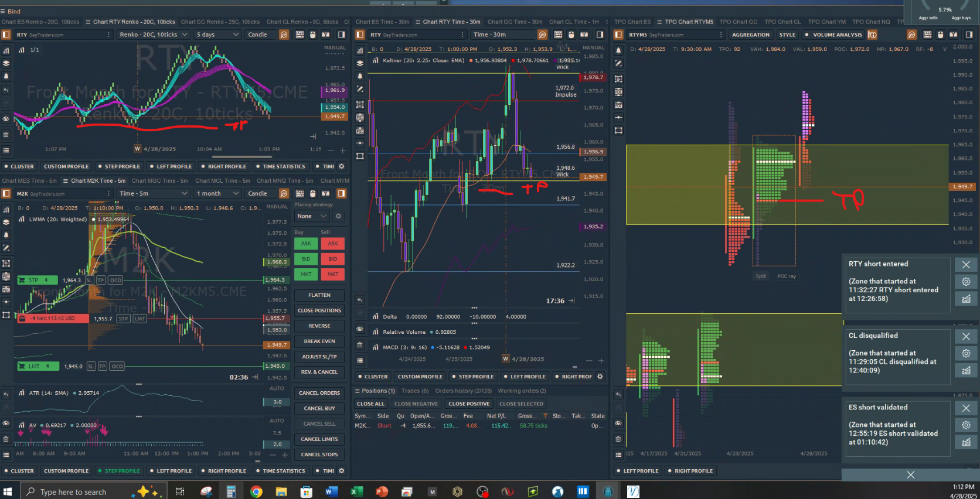Image resolution: width=980 pixels, height=499 pixels.
Task: Toggle eye visibility icon in M2K chart sidebar
Action: click(x=6, y=423)
